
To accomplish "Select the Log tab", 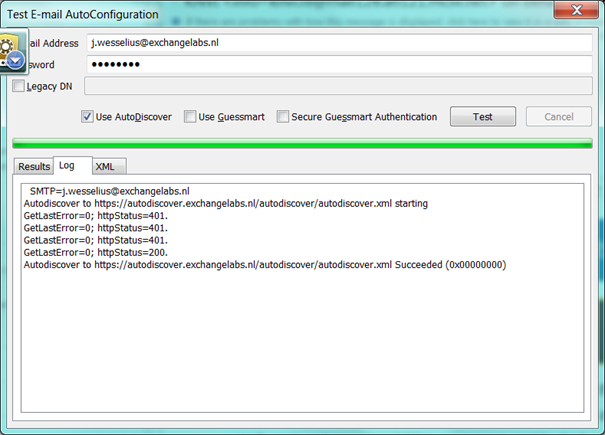I will (67, 165).
